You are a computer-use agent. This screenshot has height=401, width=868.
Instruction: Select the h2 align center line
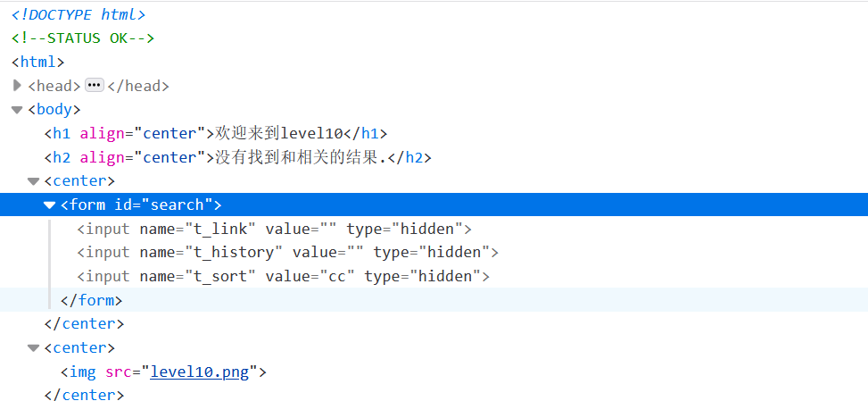click(x=238, y=157)
